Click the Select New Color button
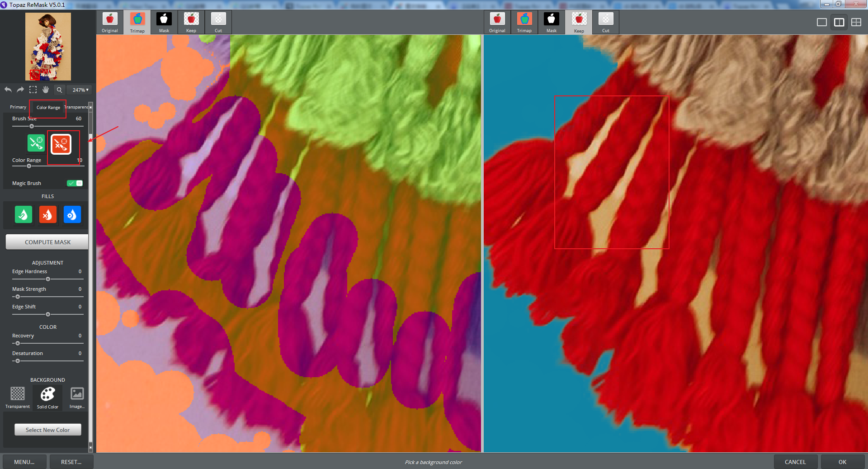 47,430
